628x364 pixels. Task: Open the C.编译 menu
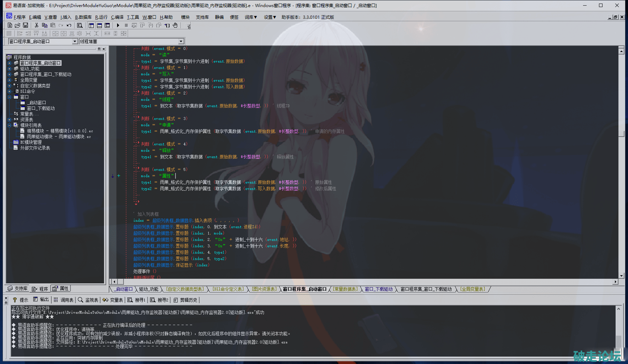click(117, 17)
